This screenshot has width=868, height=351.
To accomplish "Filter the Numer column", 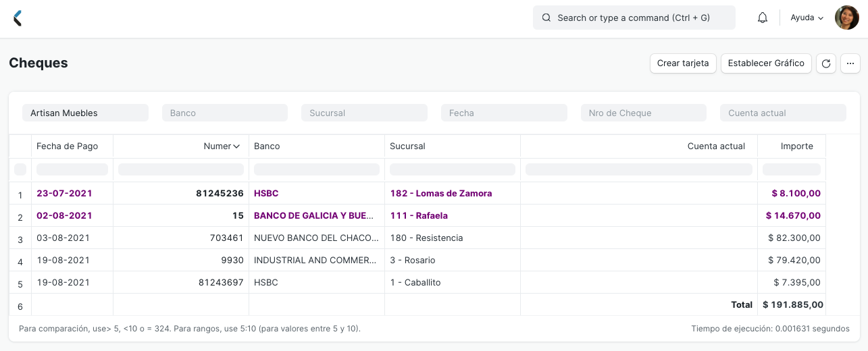I will (x=181, y=169).
